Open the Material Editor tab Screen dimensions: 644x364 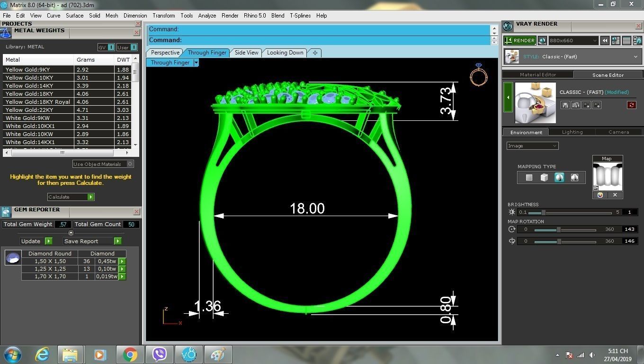(538, 75)
